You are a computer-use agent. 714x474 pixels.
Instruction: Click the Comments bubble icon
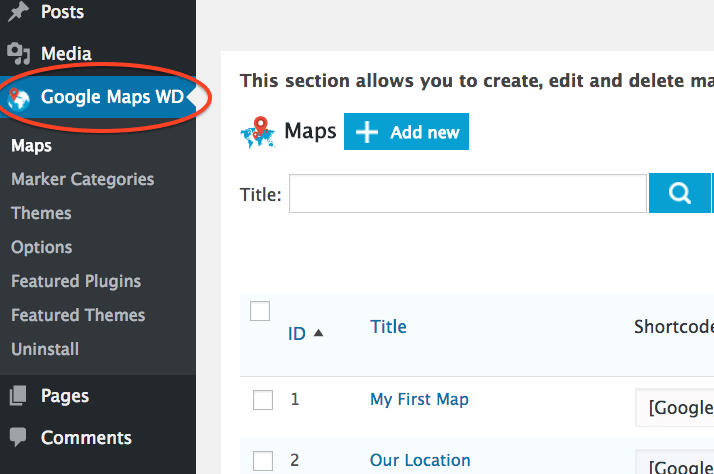pyautogui.click(x=18, y=437)
